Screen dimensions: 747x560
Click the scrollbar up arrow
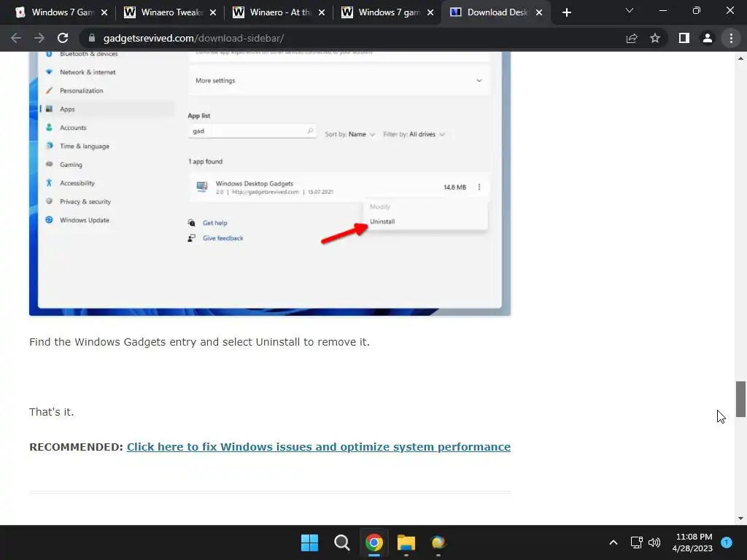(740, 58)
